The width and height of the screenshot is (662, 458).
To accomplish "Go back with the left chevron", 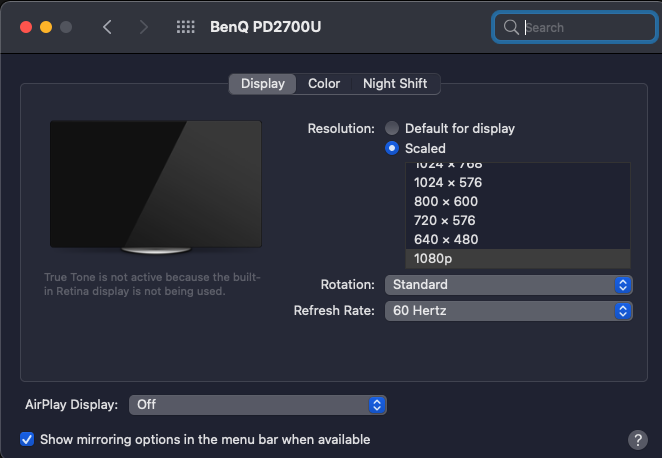I will point(107,27).
